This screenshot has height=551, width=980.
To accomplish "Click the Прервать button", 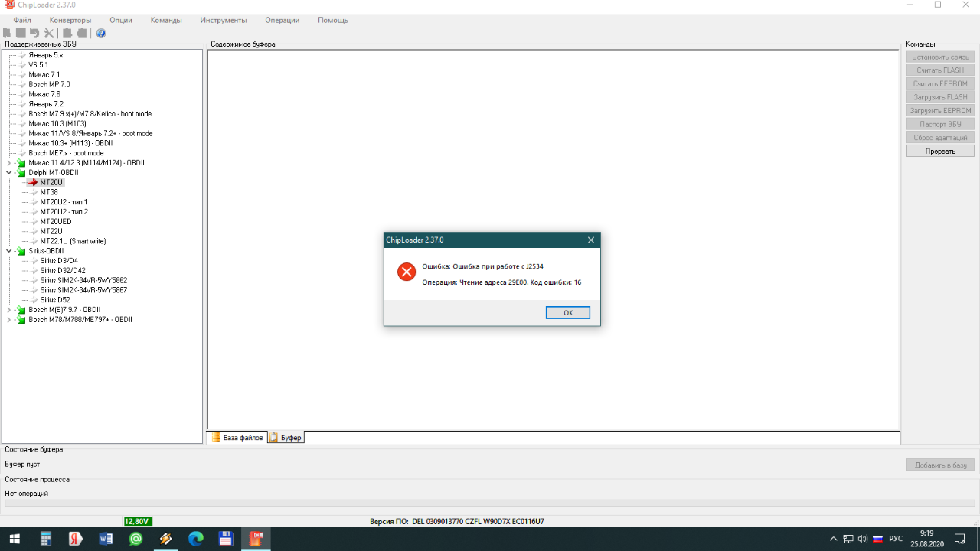I will [x=939, y=152].
